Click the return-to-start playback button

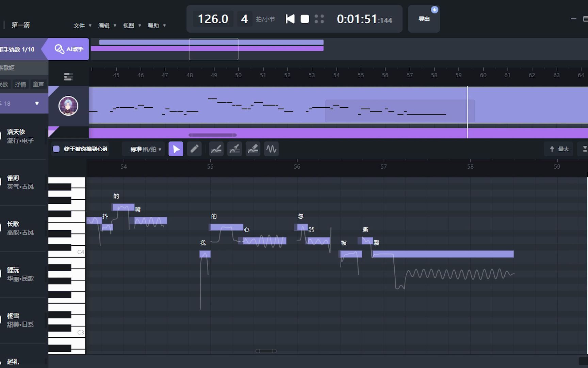click(290, 19)
